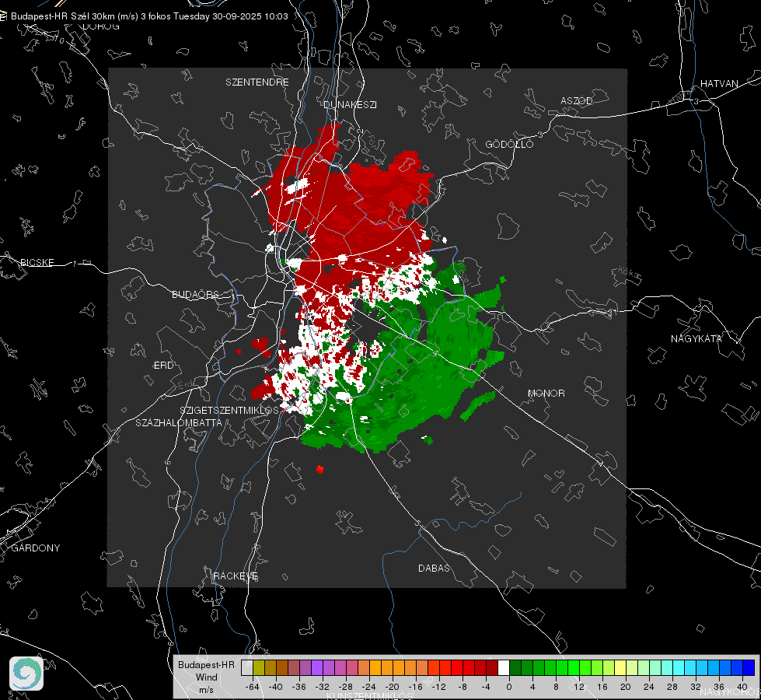Screen dimensions: 761x700
Task: Click the DOROG label near the top
Action: click(100, 26)
